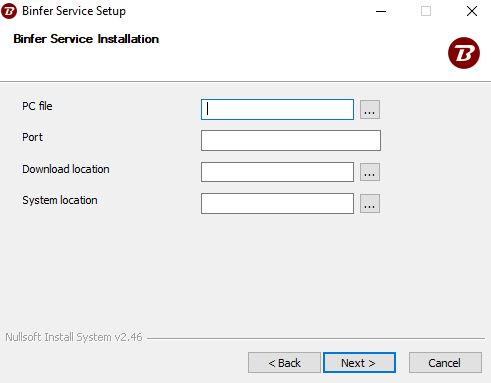Close the Binfer Service Setup window
This screenshot has height=383, width=491.
pyautogui.click(x=472, y=11)
